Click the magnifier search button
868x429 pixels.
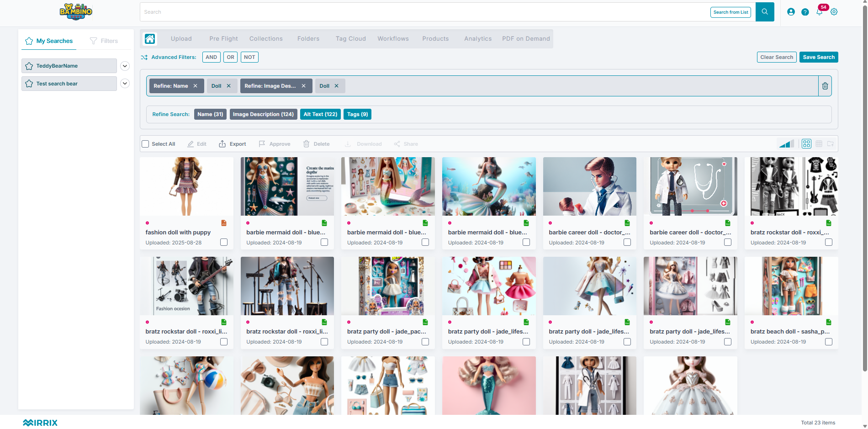click(x=765, y=12)
